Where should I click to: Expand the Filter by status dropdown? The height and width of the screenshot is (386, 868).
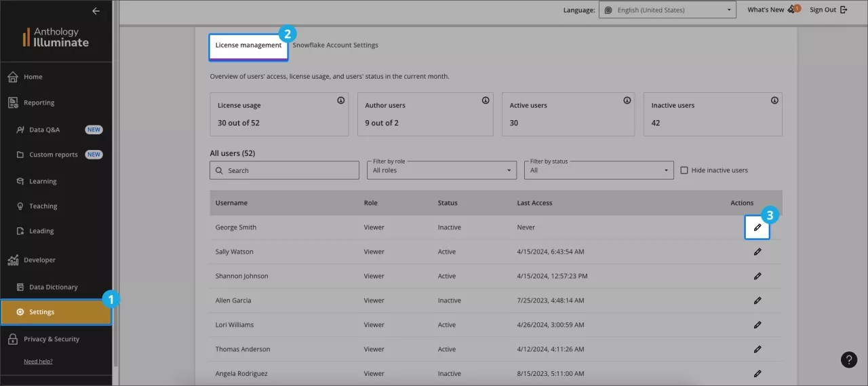pyautogui.click(x=599, y=170)
